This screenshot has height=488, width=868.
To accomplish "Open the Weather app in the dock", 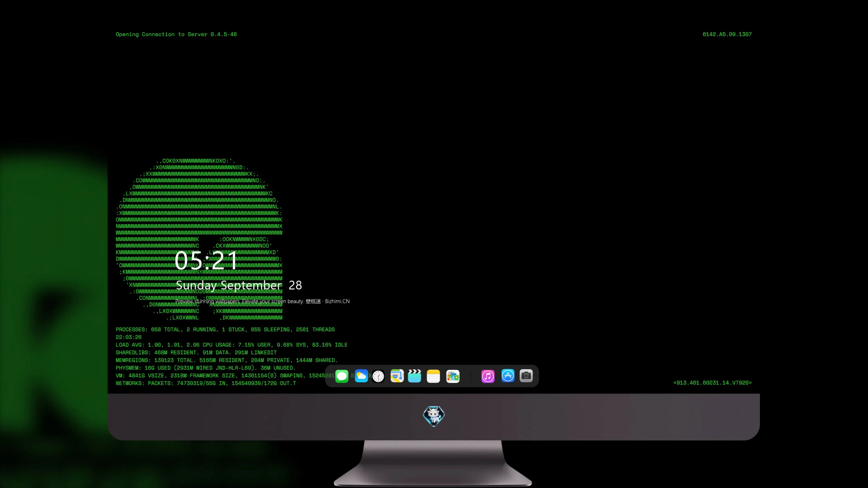I will tap(361, 376).
